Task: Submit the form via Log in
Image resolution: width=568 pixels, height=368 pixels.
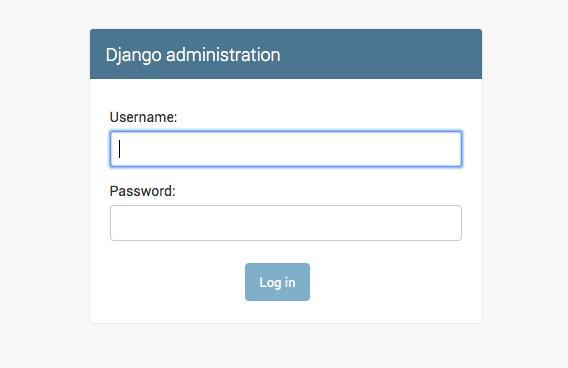Action: (x=277, y=282)
